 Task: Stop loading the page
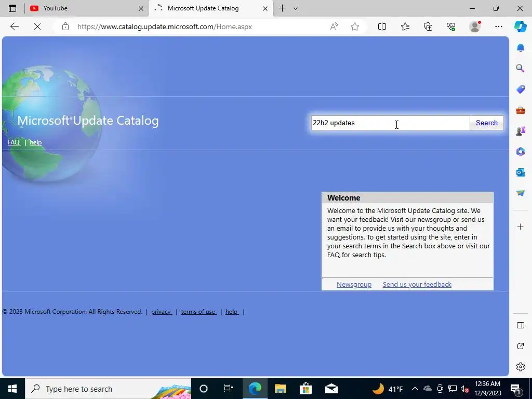coord(37,26)
